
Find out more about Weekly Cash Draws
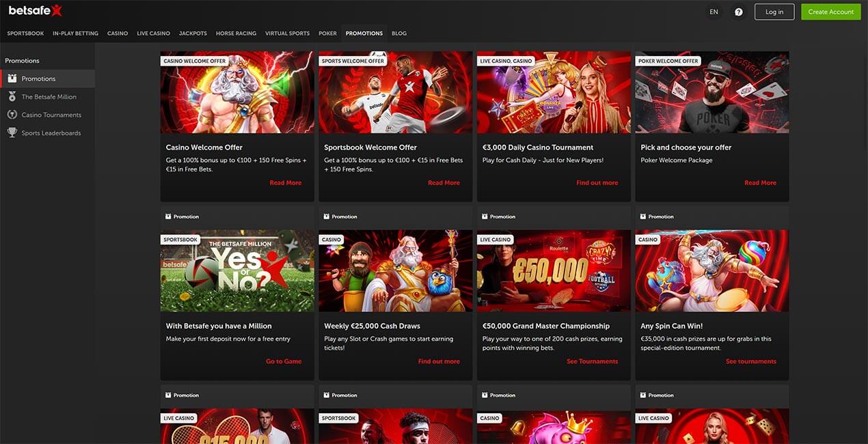(439, 361)
